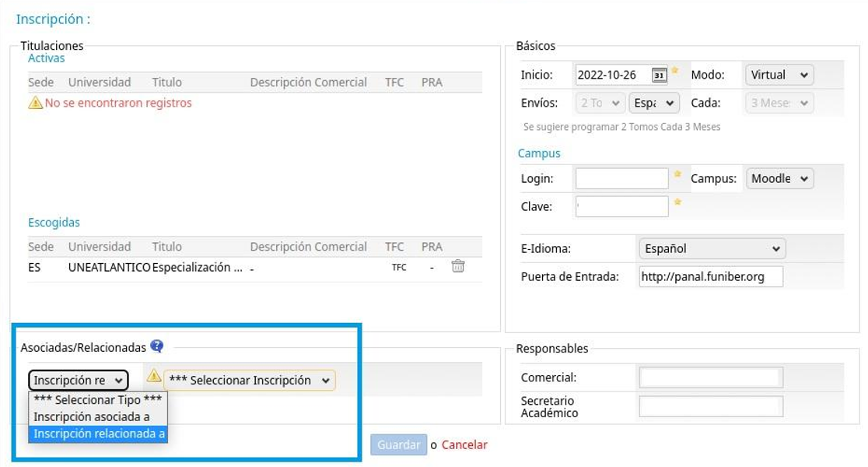
Task: Click the Login input field
Action: [x=621, y=178]
